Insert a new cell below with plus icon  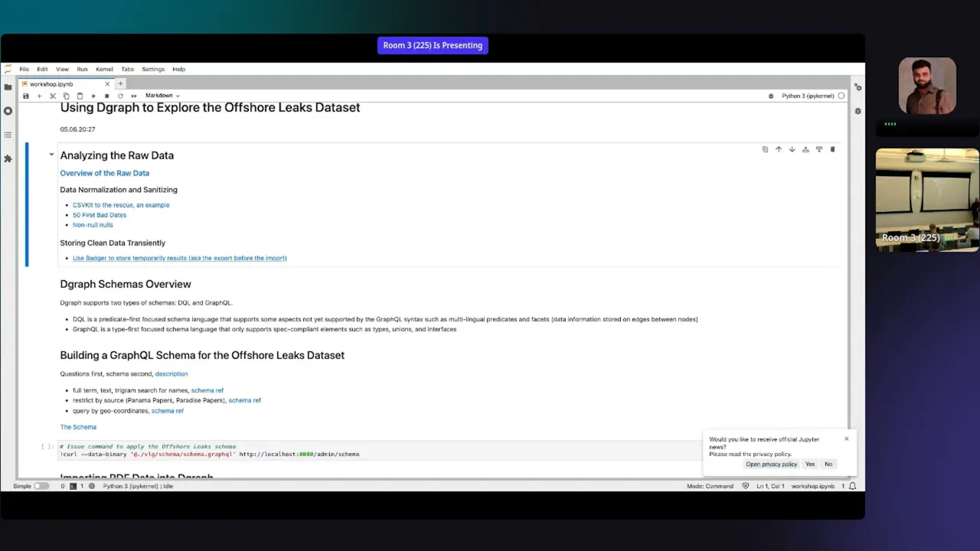tap(39, 96)
